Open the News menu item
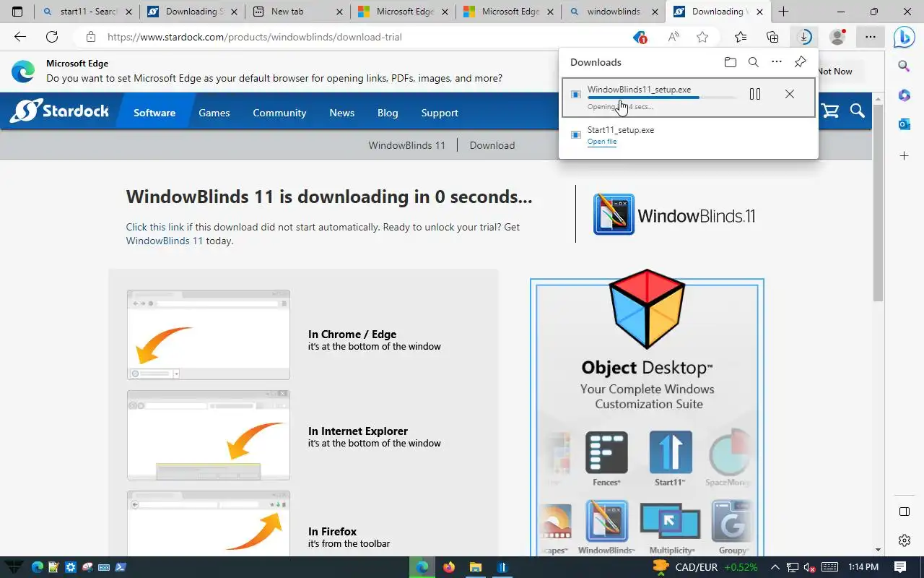The height and width of the screenshot is (578, 924). coord(342,113)
